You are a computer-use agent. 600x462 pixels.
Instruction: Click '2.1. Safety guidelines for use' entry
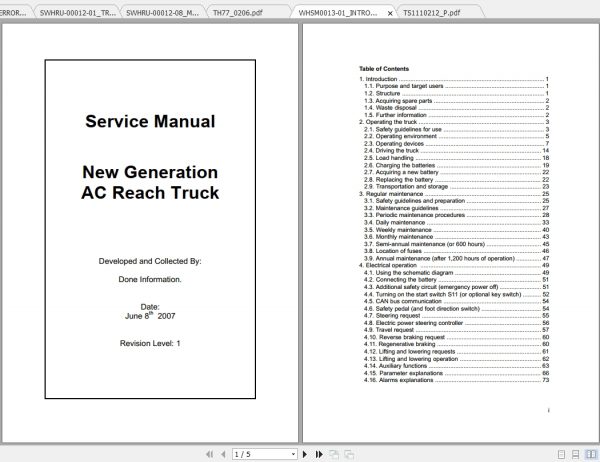(457, 129)
